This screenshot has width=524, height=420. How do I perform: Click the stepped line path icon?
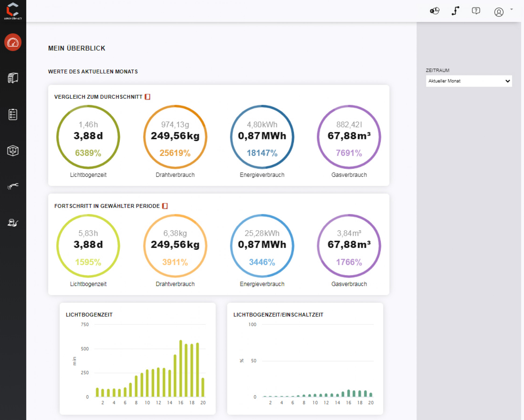tap(455, 11)
